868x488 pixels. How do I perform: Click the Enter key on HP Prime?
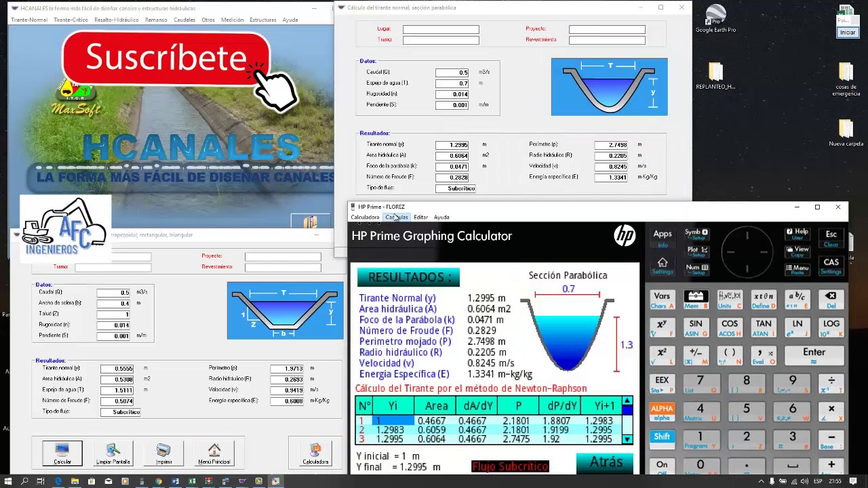[x=814, y=354]
